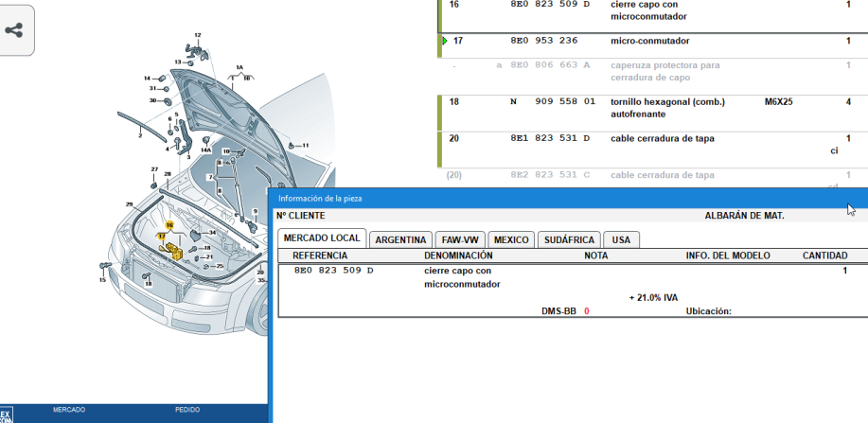Screen dimensions: 868x423
Task: Select part number 12 in the diagram
Action: tap(198, 35)
